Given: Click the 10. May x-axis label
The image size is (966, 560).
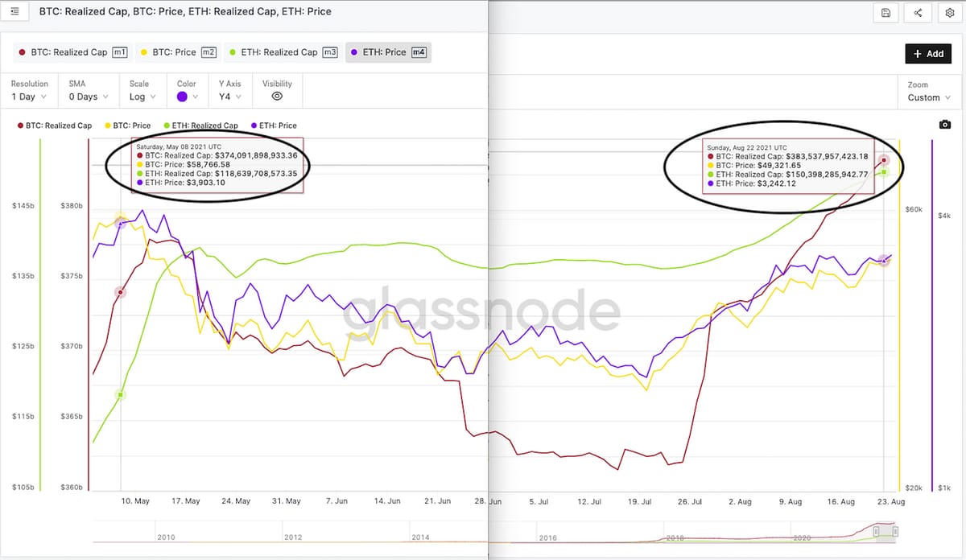Looking at the screenshot, I should click(x=134, y=501).
